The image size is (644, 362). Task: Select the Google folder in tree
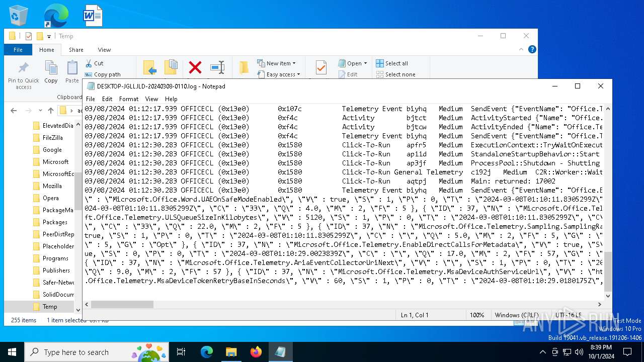click(52, 149)
